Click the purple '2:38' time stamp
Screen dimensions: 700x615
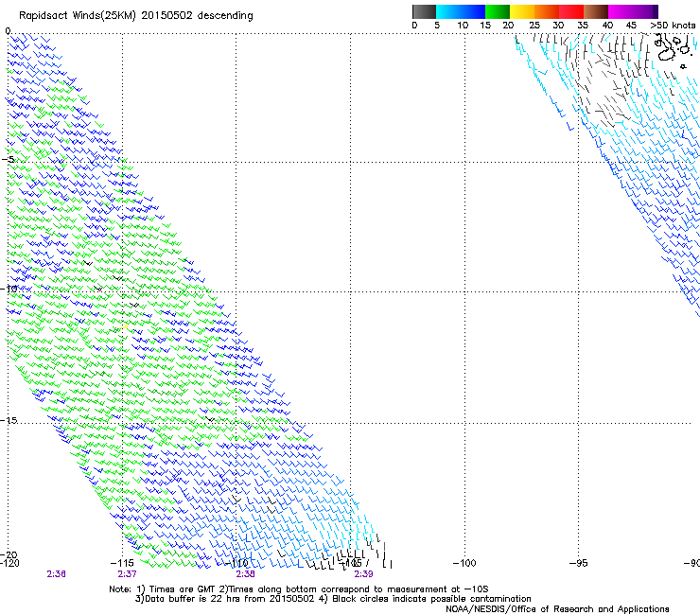246,574
